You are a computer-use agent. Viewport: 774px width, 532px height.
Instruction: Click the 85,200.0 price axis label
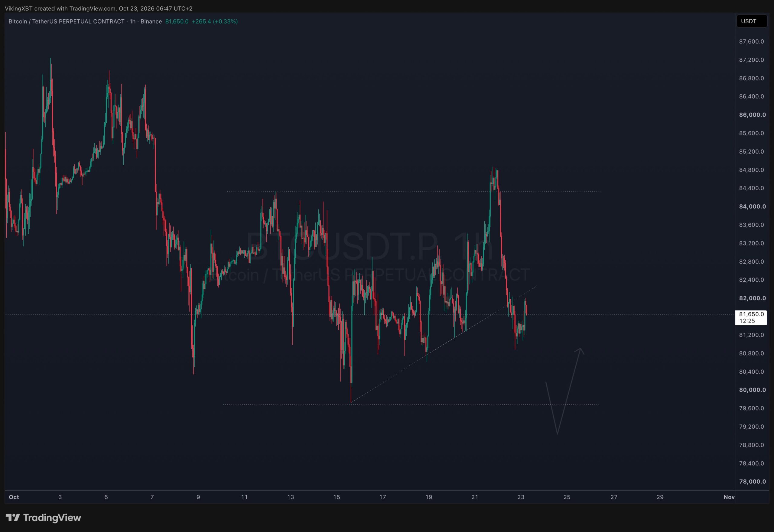[x=751, y=151]
